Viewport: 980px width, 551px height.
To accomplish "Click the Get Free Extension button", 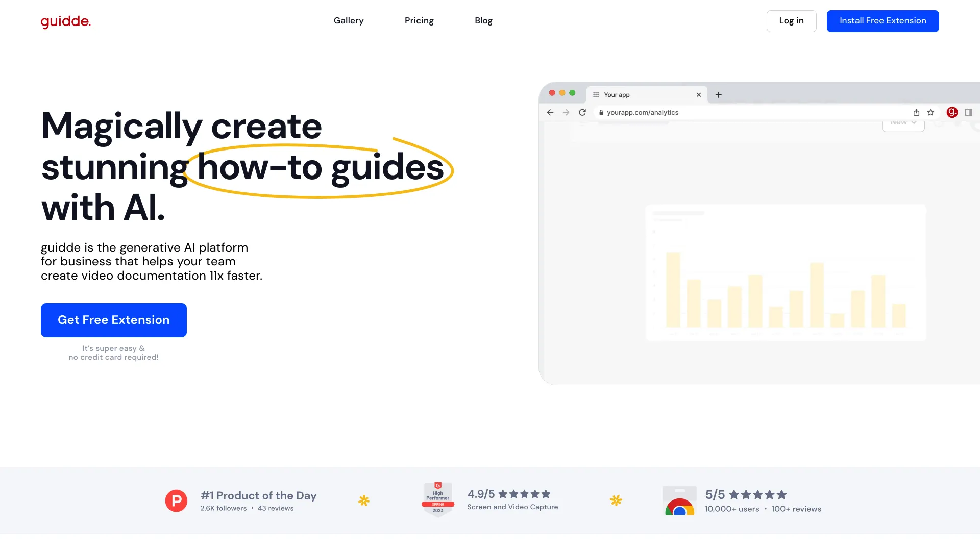I will click(x=114, y=320).
